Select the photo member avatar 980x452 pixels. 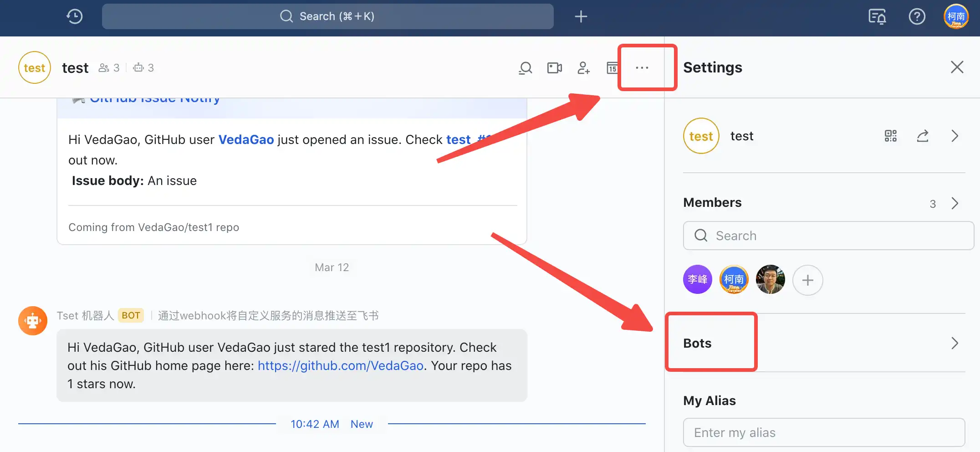click(x=771, y=279)
